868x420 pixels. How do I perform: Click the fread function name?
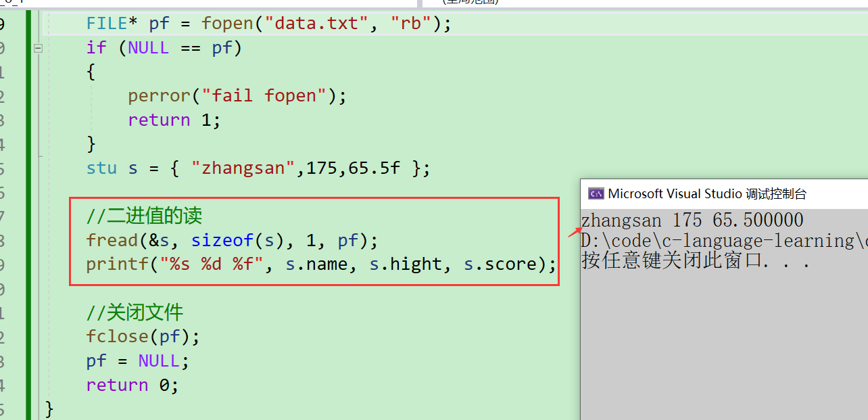point(112,240)
